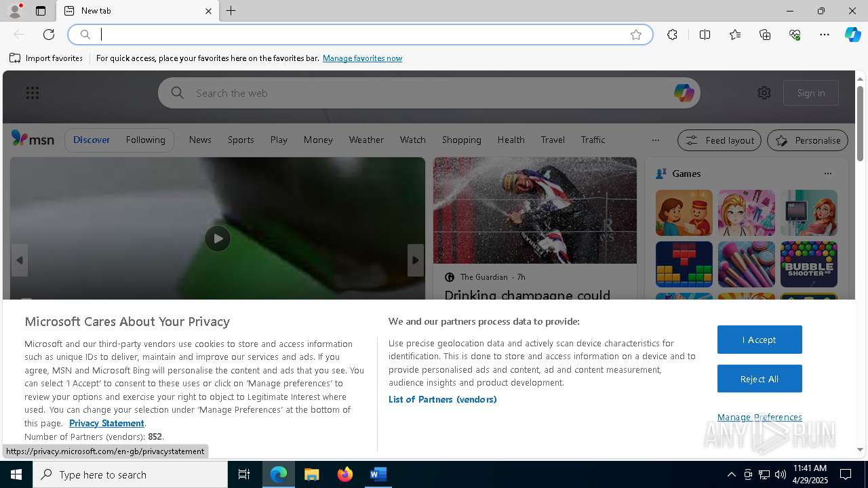Open a new tab with plus button

point(231,11)
